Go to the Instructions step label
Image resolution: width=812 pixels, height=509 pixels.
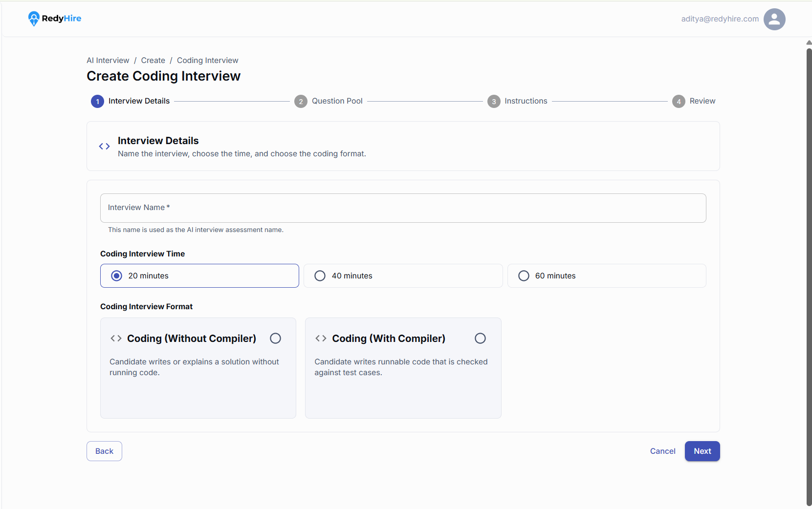(526, 101)
